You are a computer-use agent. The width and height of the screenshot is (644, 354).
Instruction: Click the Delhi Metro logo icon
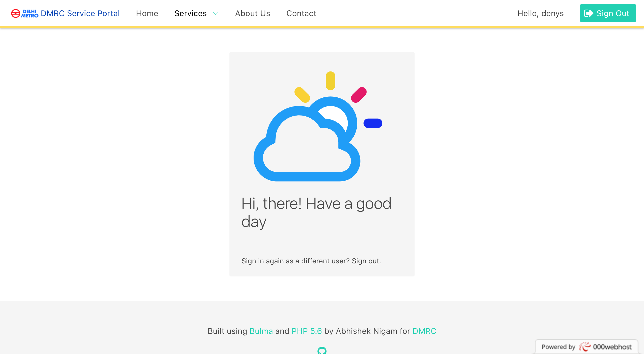[24, 13]
